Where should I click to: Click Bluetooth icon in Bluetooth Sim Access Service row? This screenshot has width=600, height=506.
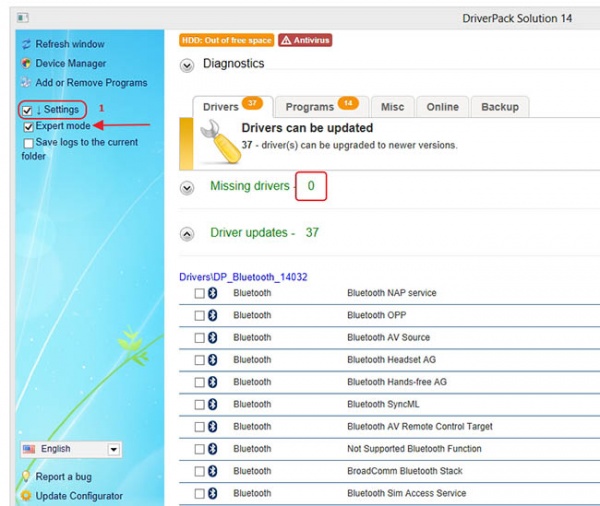213,493
